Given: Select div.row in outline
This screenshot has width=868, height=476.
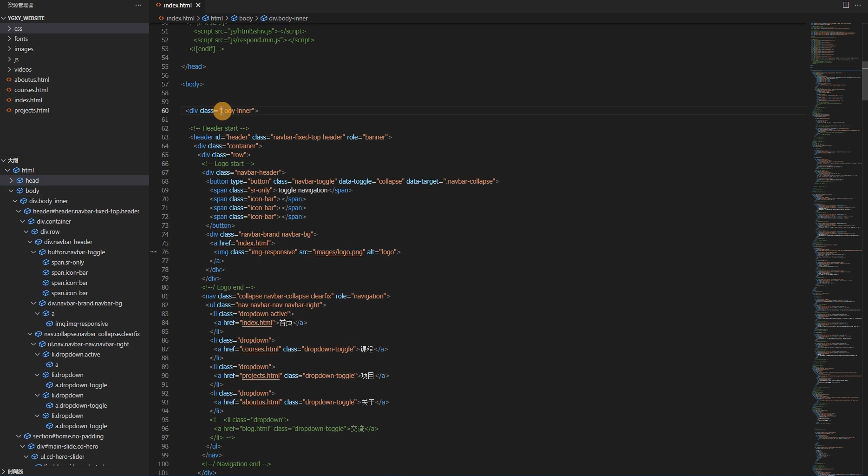Looking at the screenshot, I should click(50, 231).
